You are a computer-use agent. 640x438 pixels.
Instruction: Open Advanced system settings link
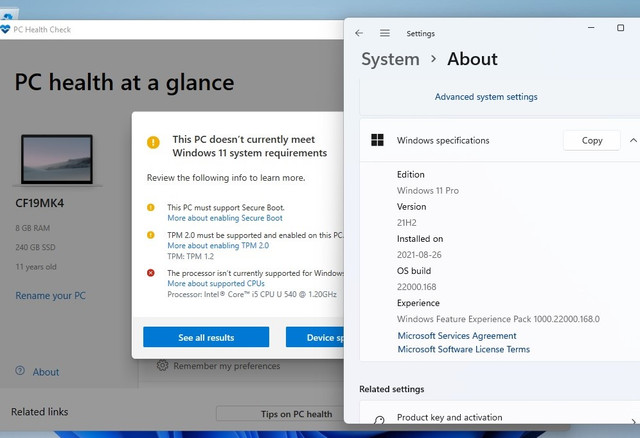pos(486,97)
